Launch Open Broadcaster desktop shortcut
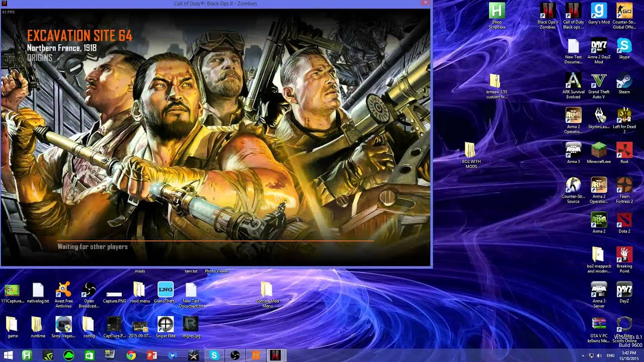644x362 pixels. 89,295
